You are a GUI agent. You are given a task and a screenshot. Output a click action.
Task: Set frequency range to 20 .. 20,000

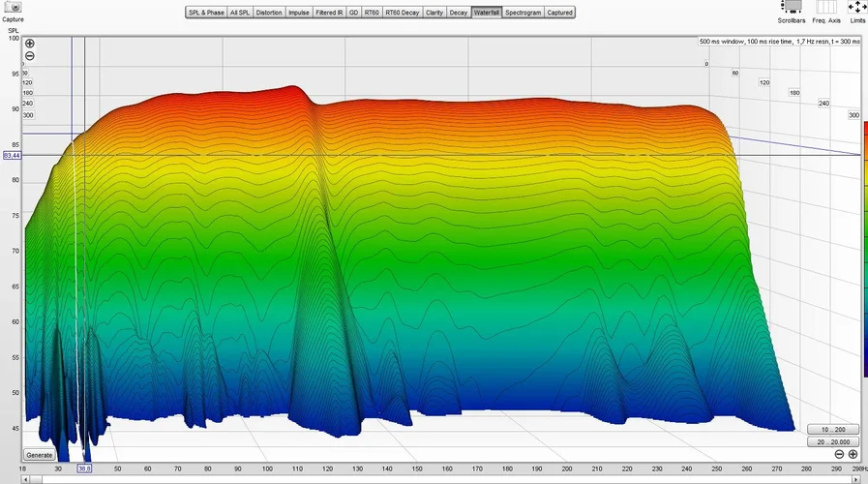click(832, 441)
